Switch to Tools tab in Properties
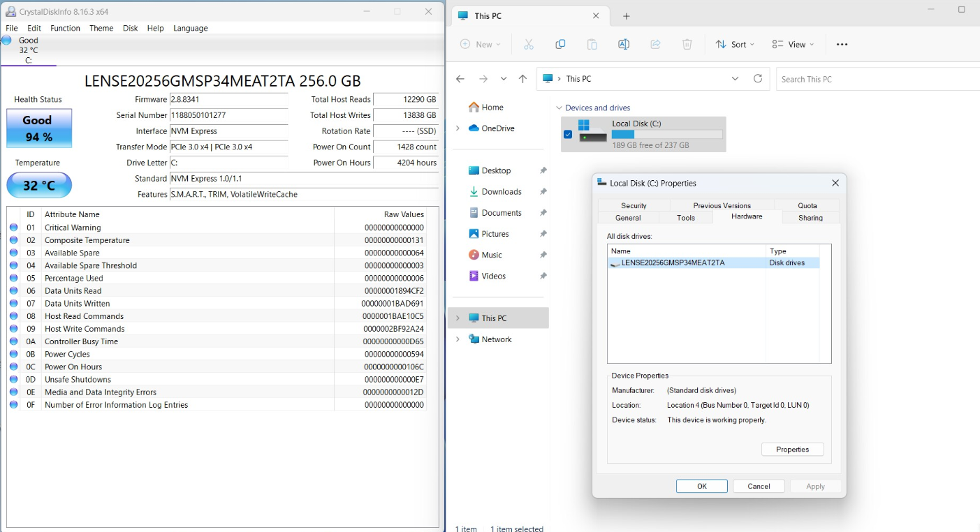 pyautogui.click(x=686, y=218)
